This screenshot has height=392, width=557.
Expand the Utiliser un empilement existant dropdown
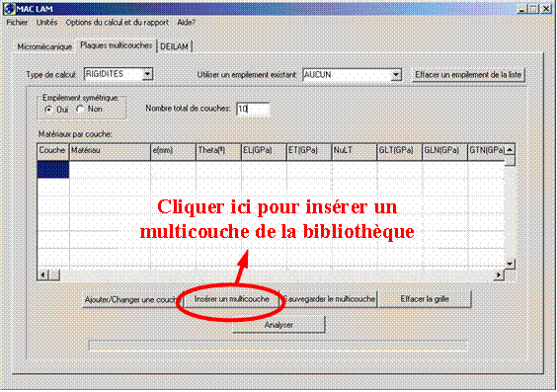pos(395,75)
